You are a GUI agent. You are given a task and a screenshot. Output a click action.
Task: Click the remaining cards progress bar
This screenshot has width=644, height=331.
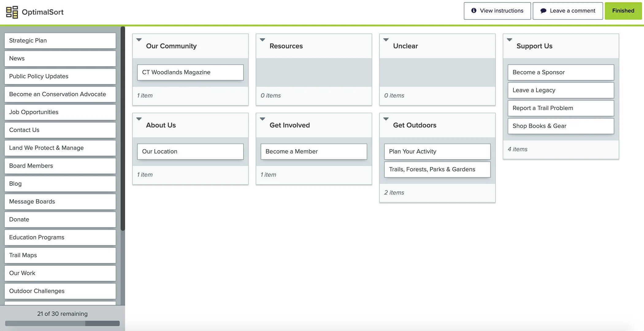pyautogui.click(x=62, y=323)
